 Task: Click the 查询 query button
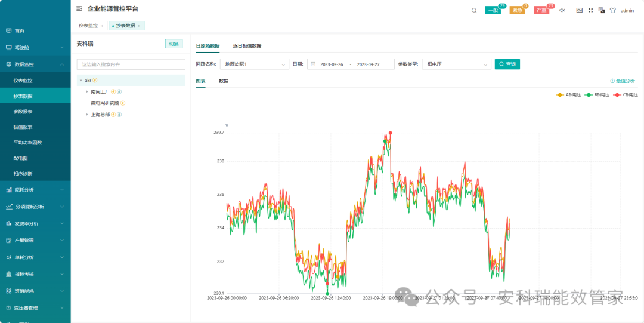click(507, 64)
